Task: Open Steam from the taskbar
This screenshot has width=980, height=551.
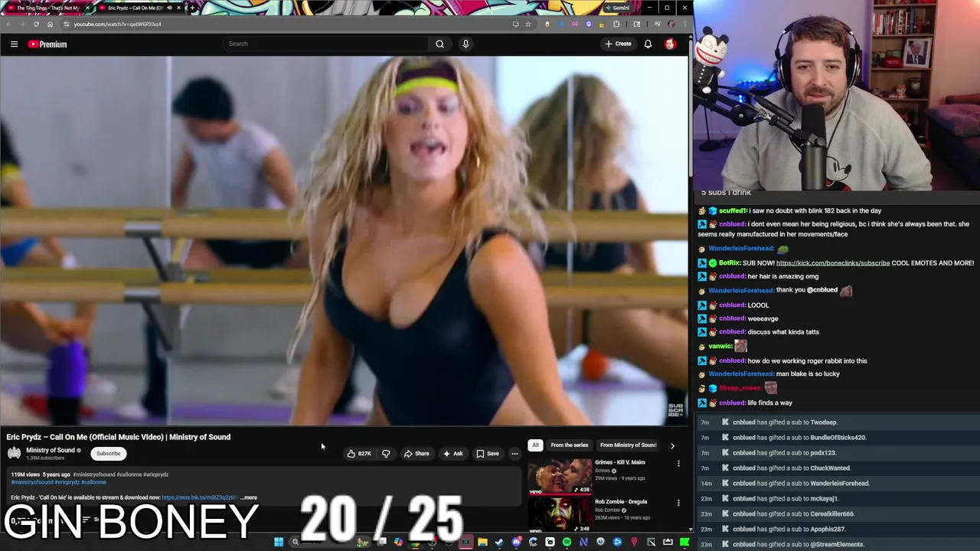Action: tap(499, 543)
